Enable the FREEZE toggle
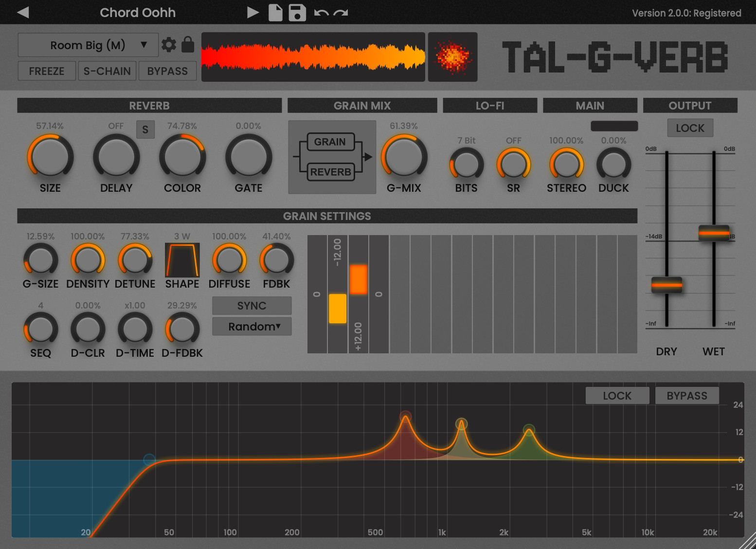The image size is (756, 549). pyautogui.click(x=47, y=71)
